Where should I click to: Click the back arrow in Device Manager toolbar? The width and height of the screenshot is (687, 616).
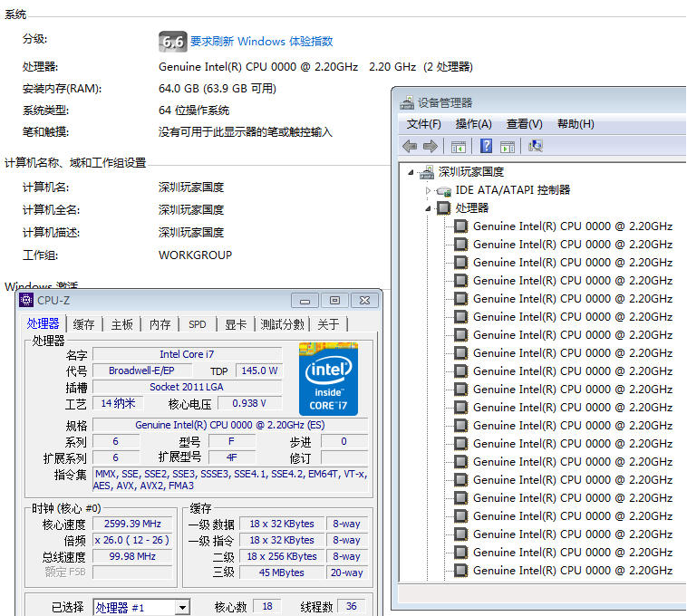pos(410,146)
